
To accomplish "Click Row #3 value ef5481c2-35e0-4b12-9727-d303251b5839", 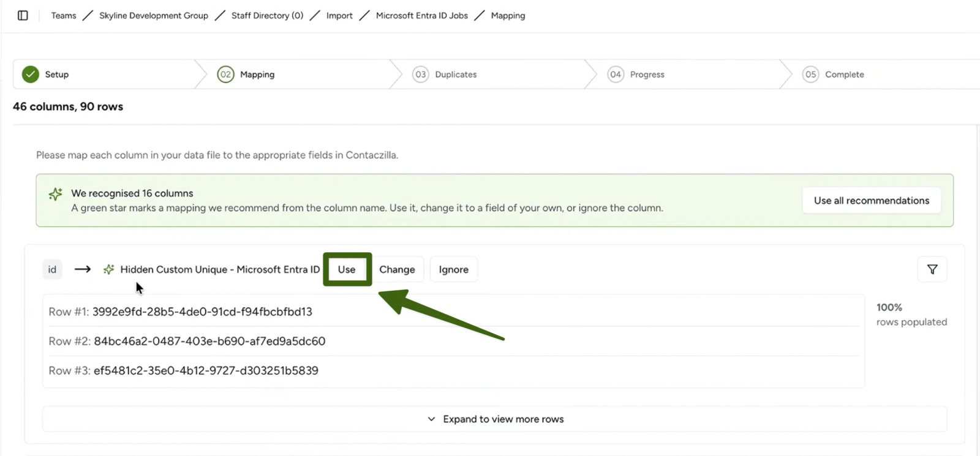I will coord(206,370).
